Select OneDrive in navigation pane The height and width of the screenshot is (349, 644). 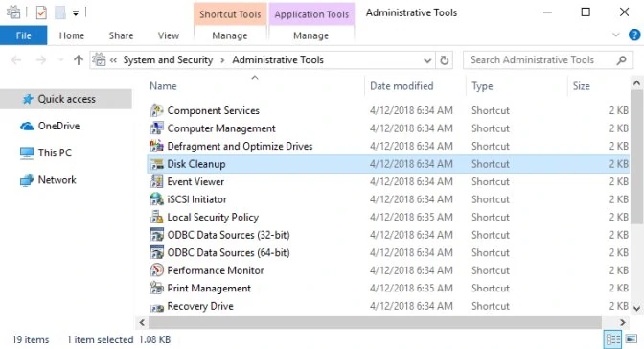click(58, 126)
